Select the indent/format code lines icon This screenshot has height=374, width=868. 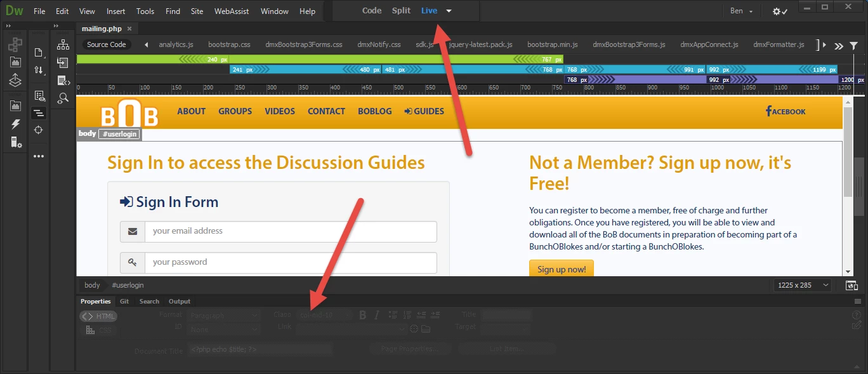(x=39, y=113)
